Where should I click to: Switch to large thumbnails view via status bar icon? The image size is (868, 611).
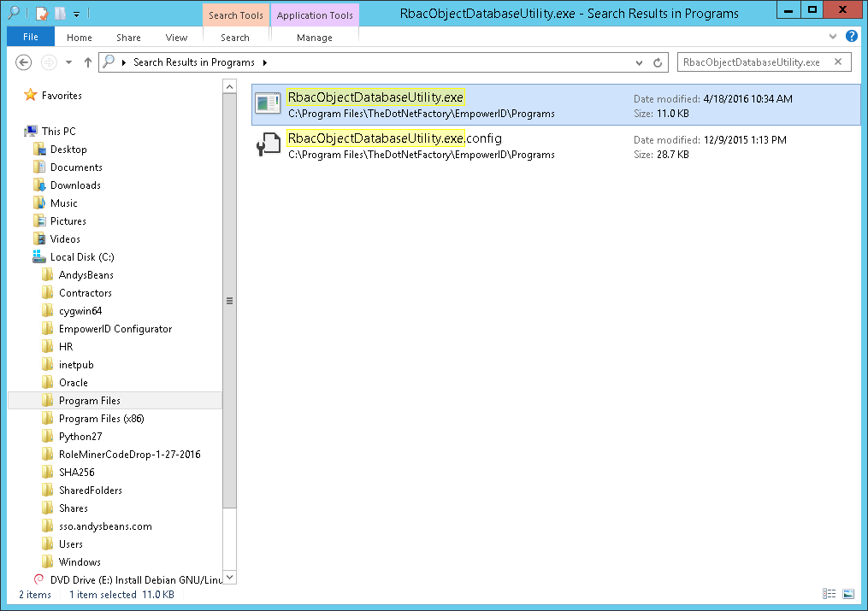848,594
